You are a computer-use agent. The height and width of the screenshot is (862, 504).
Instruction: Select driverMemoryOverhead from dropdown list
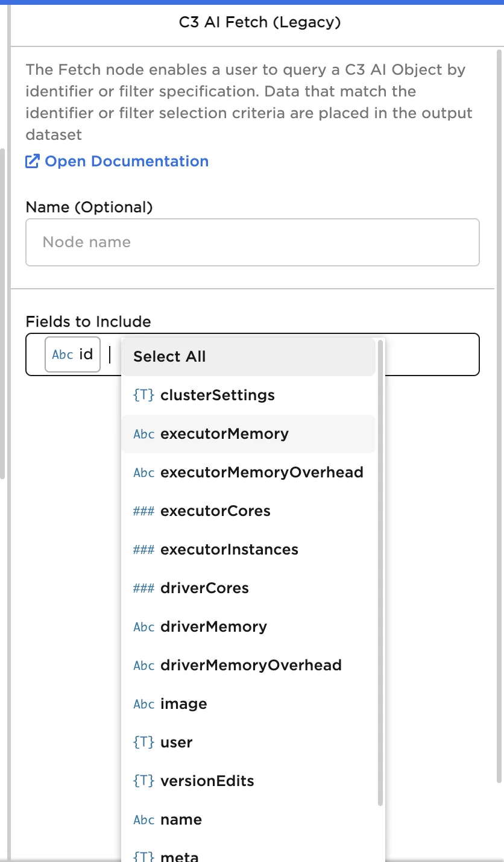click(251, 665)
